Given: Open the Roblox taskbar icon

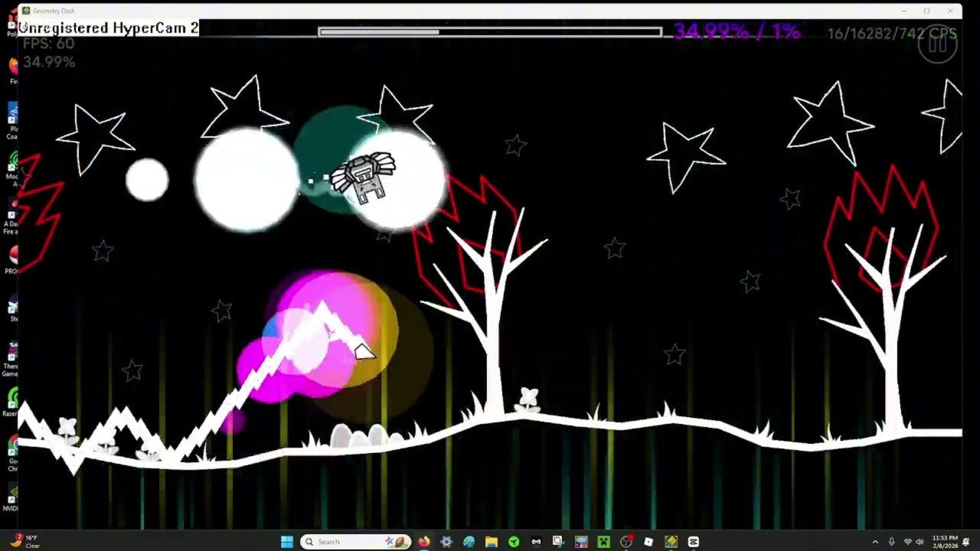Looking at the screenshot, I should click(648, 542).
